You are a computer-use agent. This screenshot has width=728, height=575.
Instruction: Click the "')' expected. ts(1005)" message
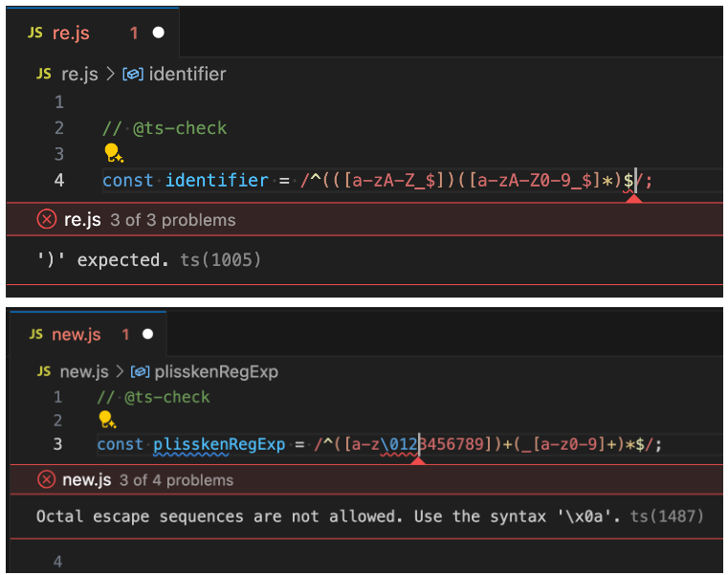click(149, 259)
